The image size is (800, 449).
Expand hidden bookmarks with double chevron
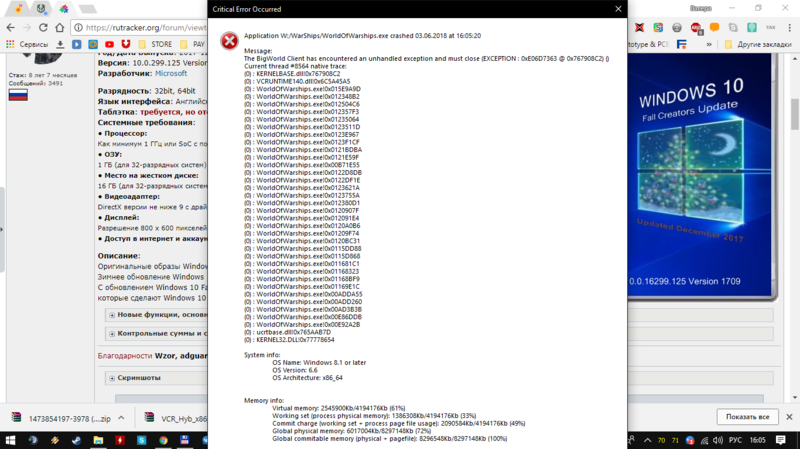coord(709,44)
